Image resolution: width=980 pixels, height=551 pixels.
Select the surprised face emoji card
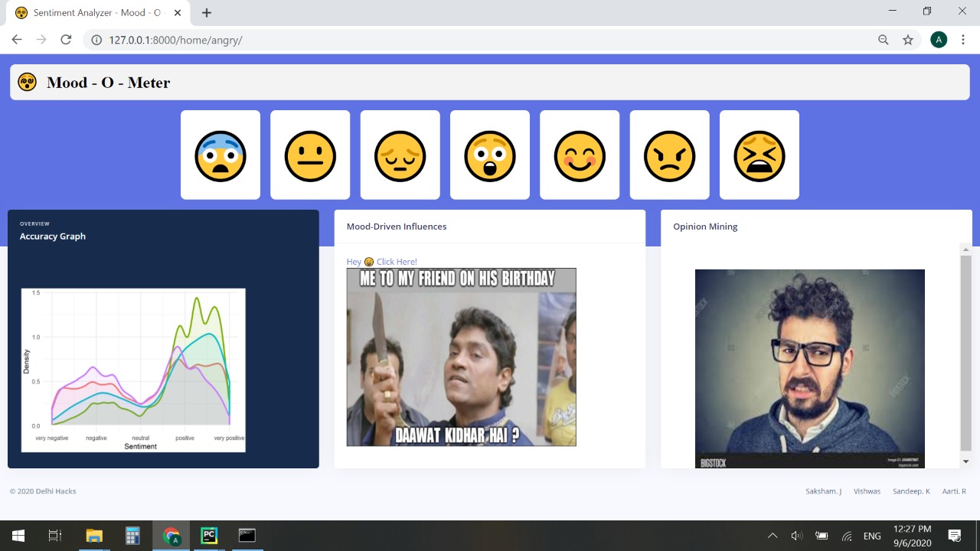(490, 155)
